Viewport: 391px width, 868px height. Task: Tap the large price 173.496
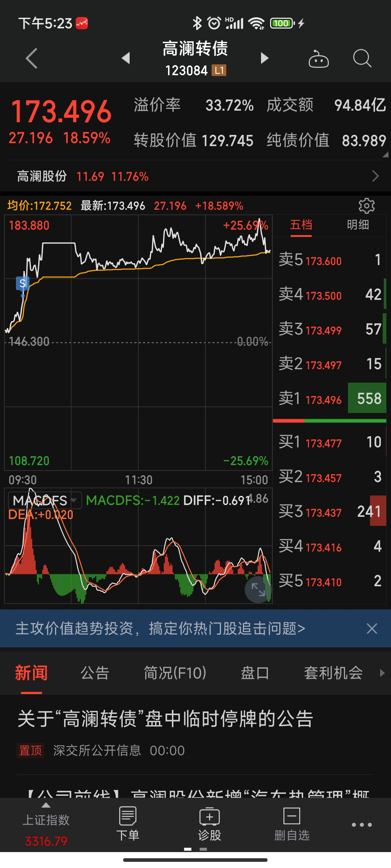[x=61, y=111]
